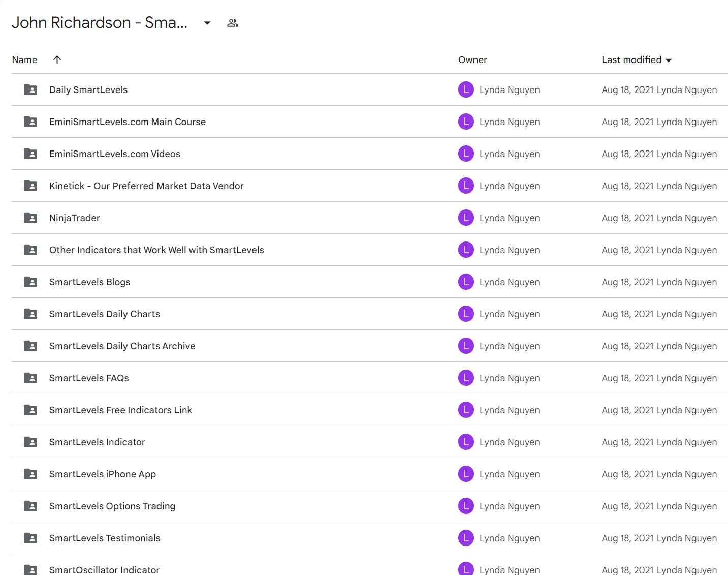Click the Owner column header
728x575 pixels.
click(472, 59)
